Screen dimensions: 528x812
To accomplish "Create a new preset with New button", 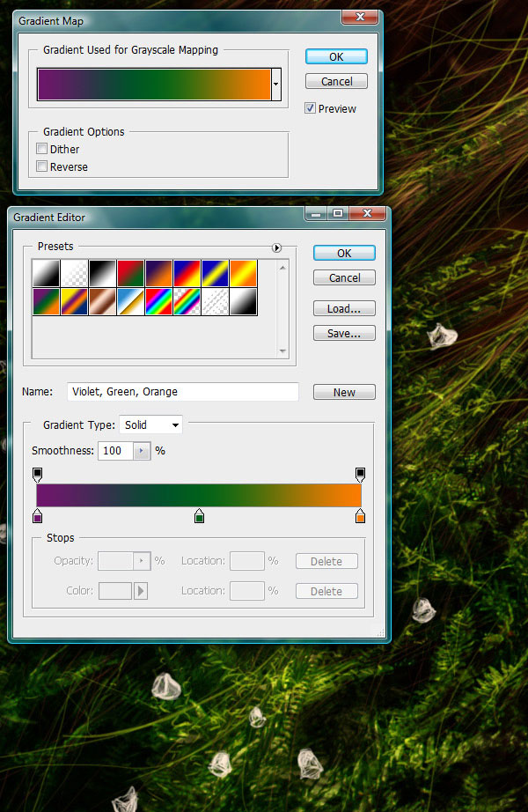I will tap(344, 392).
